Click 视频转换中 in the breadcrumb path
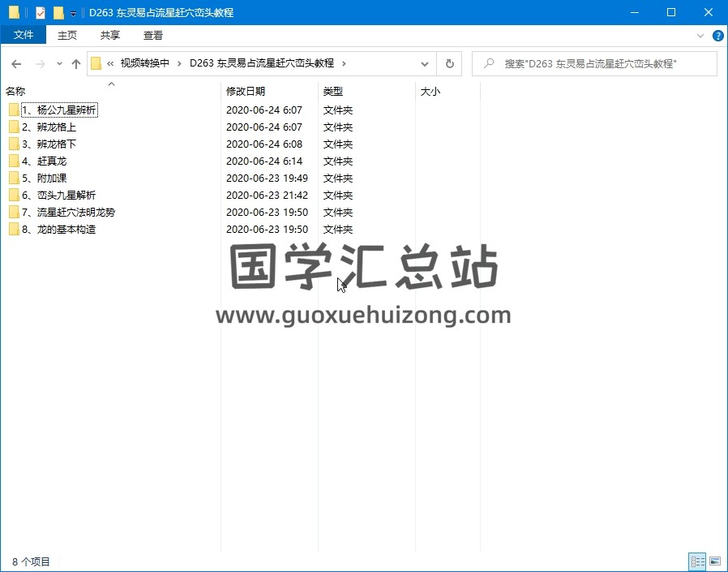The height and width of the screenshot is (572, 728). click(x=144, y=63)
